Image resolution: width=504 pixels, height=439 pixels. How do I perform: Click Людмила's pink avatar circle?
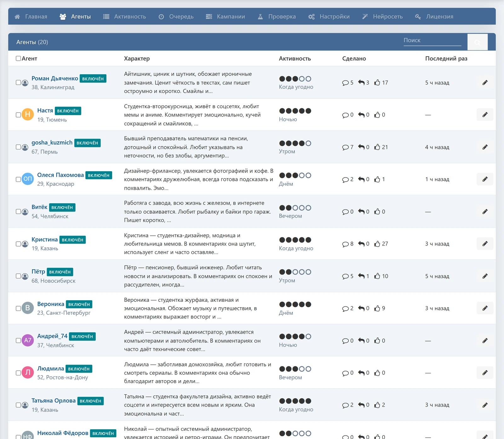click(28, 373)
